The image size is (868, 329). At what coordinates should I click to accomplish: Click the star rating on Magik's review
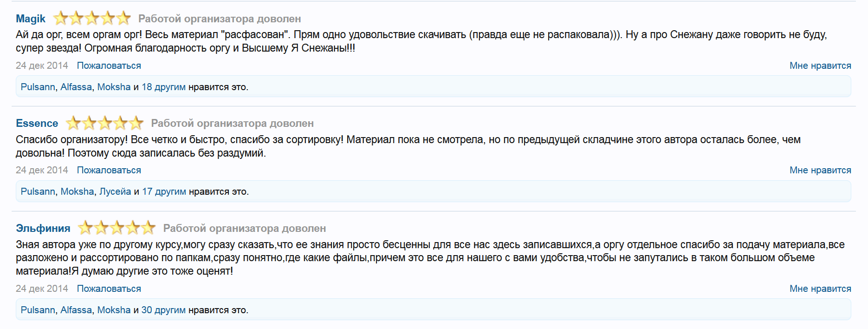point(92,19)
